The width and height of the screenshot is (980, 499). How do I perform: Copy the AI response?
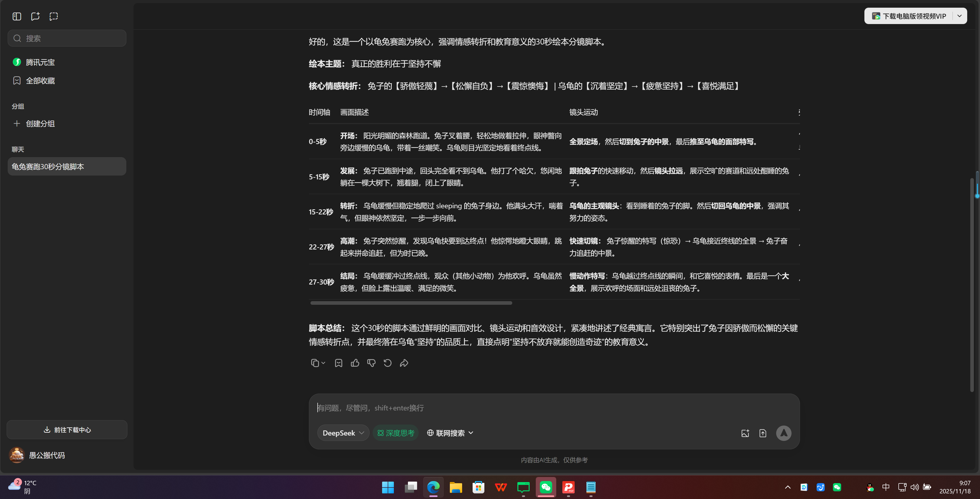(x=315, y=363)
